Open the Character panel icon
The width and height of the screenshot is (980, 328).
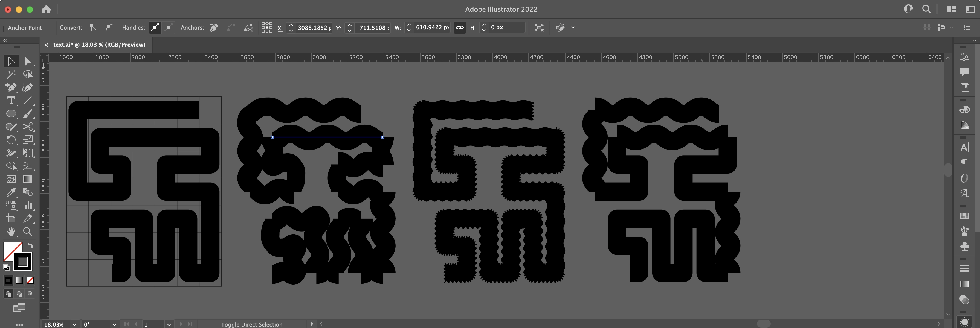pyautogui.click(x=964, y=148)
